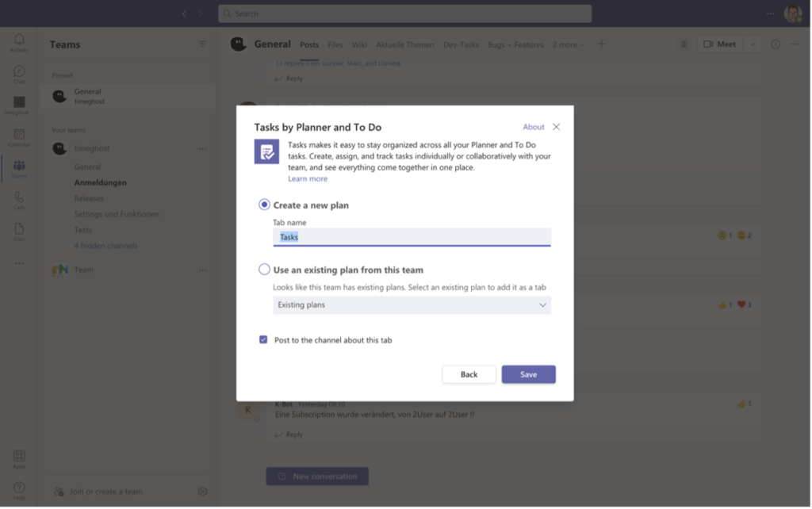Image resolution: width=812 pixels, height=509 pixels.
Task: Open Calls in the sidebar
Action: [19, 200]
